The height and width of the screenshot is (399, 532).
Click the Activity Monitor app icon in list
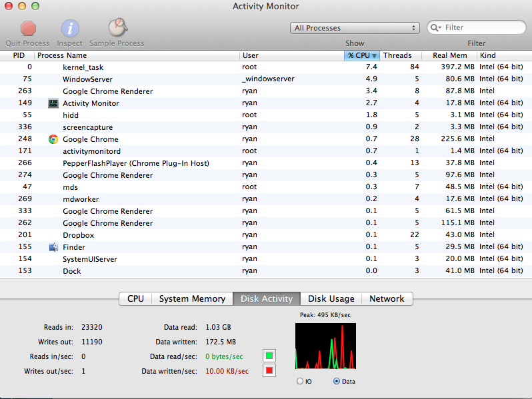click(x=53, y=103)
